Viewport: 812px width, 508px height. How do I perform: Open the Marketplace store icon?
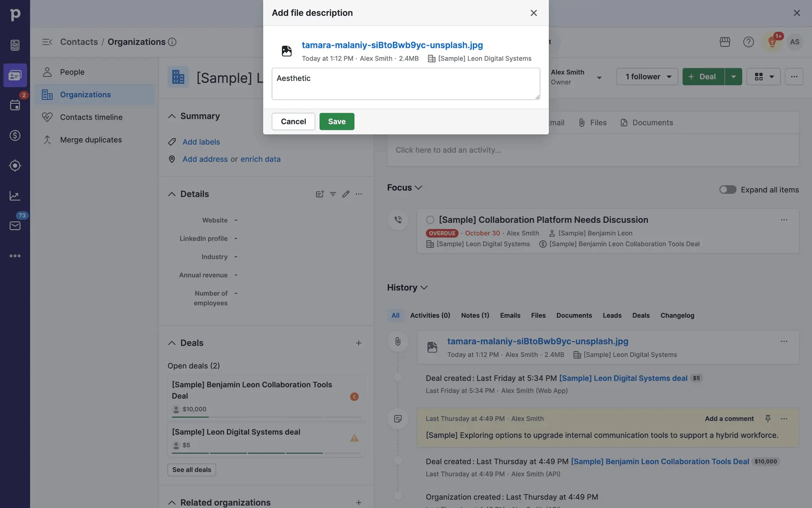coord(724,42)
